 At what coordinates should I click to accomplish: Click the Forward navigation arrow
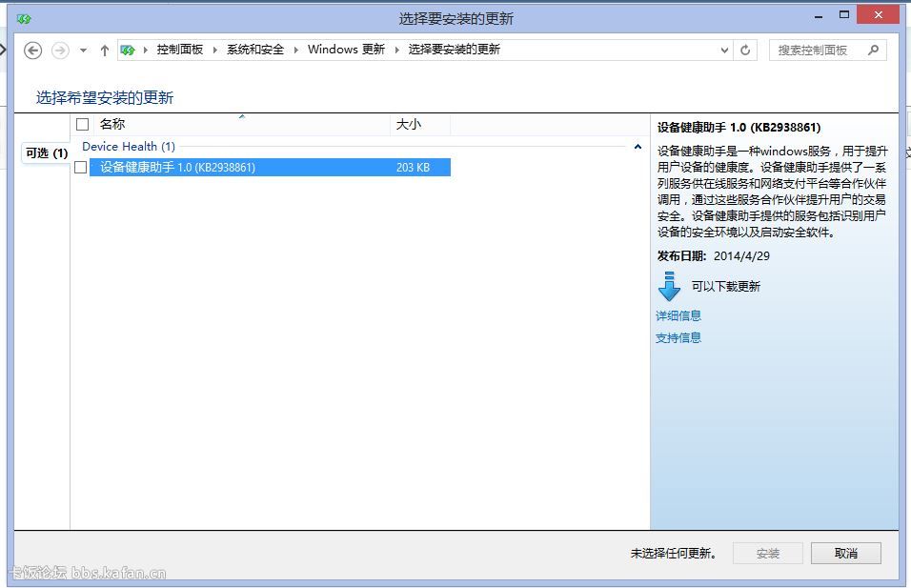[x=60, y=51]
